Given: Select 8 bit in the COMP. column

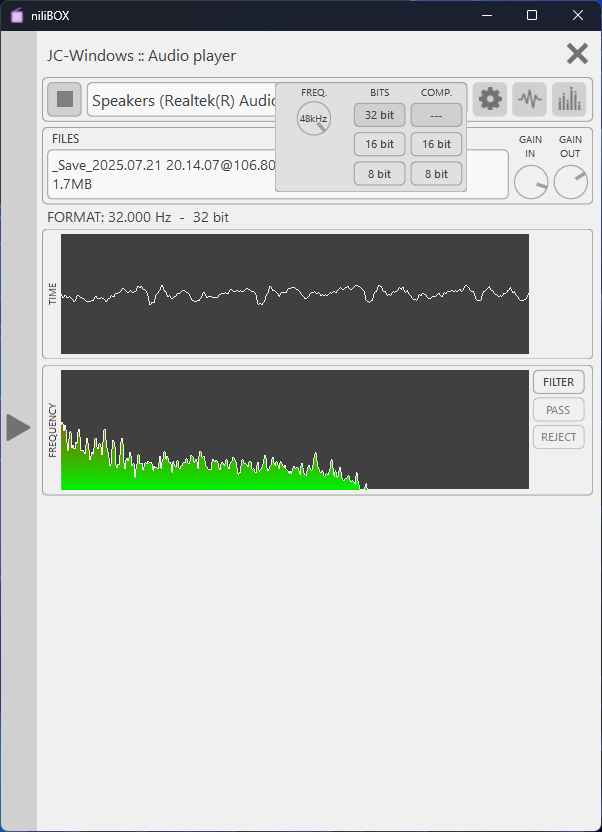Looking at the screenshot, I should [437, 174].
